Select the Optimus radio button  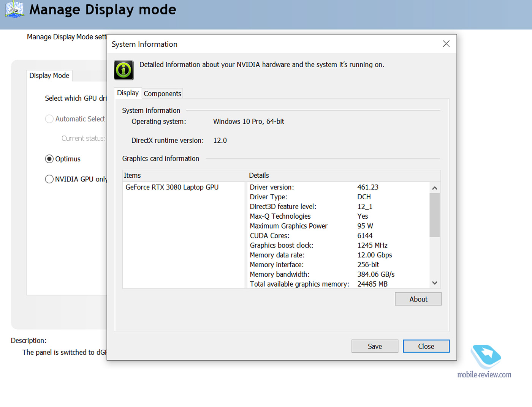49,159
